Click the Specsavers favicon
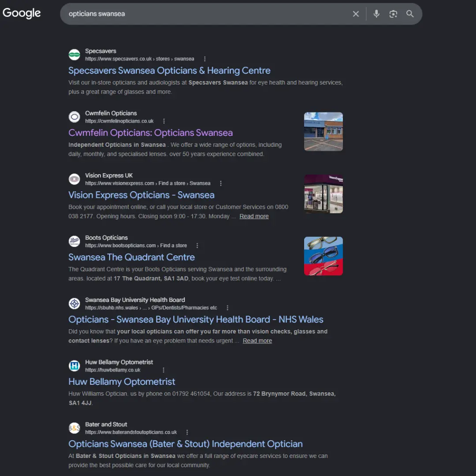 74,55
